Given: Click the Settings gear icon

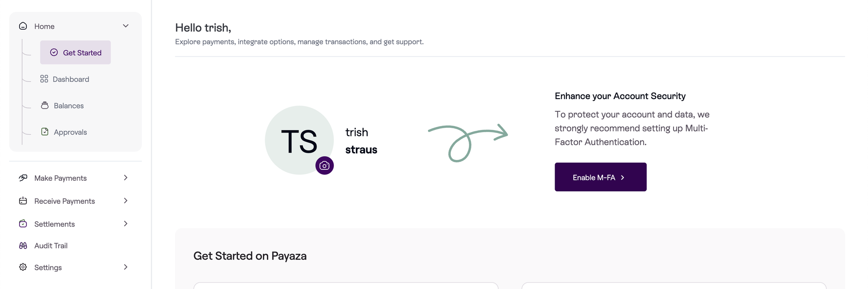Looking at the screenshot, I should (x=23, y=267).
